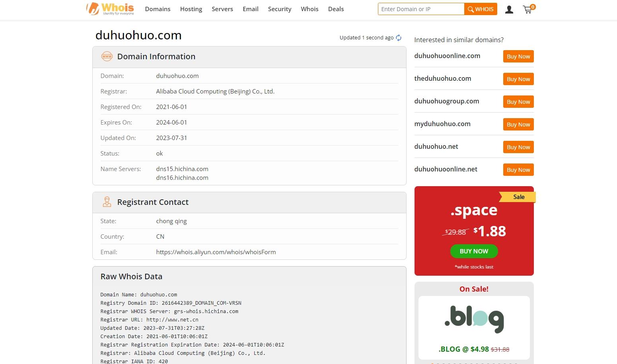
Task: Select the duhuohuogroup.com domain name
Action: pyautogui.click(x=447, y=101)
